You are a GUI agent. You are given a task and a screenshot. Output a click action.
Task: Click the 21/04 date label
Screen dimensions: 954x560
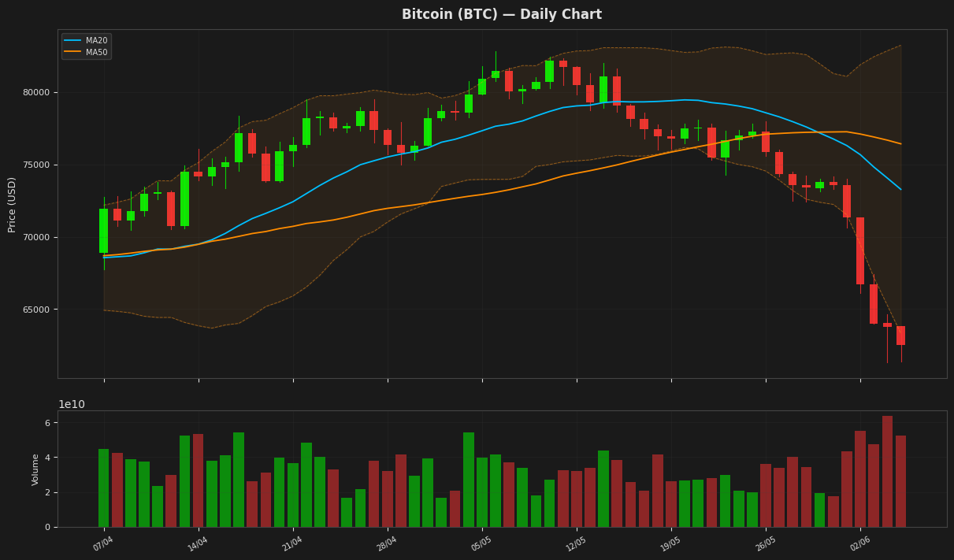[292, 543]
